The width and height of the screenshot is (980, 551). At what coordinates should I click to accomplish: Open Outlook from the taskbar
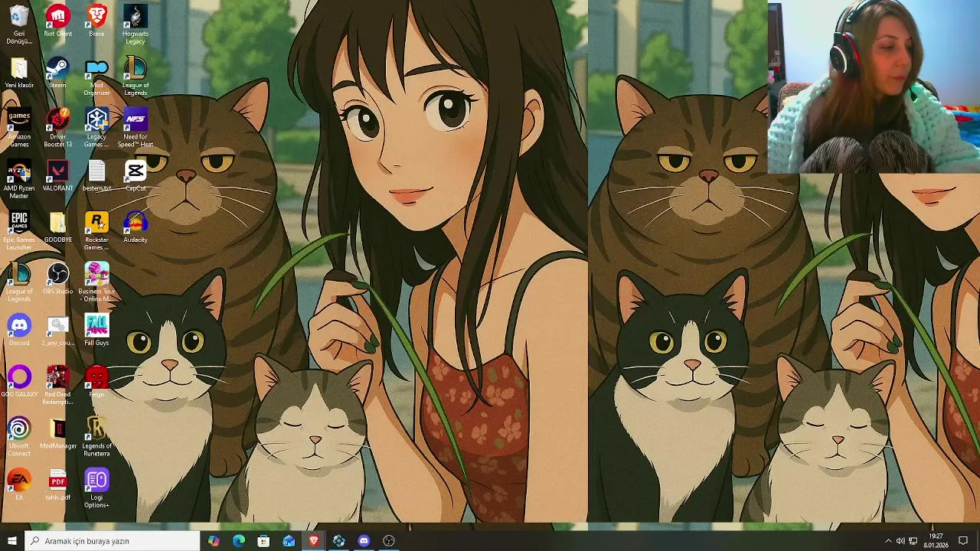point(289,540)
